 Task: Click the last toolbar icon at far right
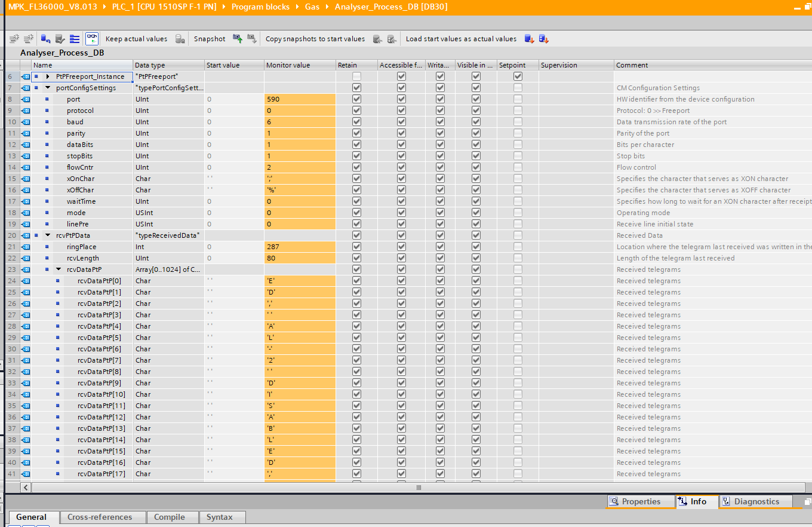coord(543,39)
